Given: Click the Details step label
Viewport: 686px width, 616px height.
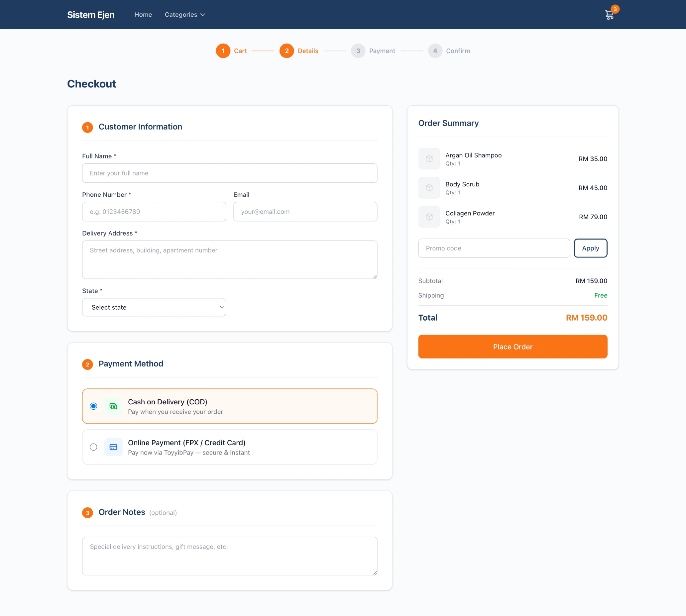Looking at the screenshot, I should pyautogui.click(x=308, y=51).
